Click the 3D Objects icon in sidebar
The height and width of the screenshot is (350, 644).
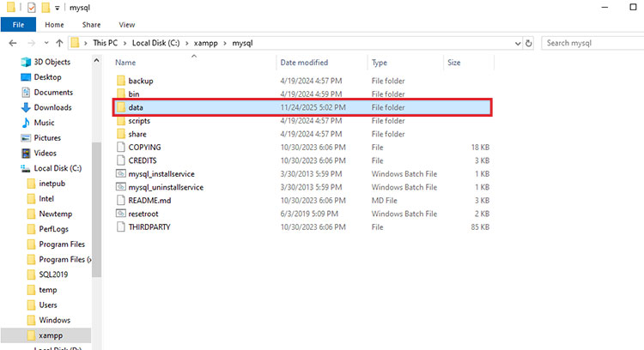(26, 62)
